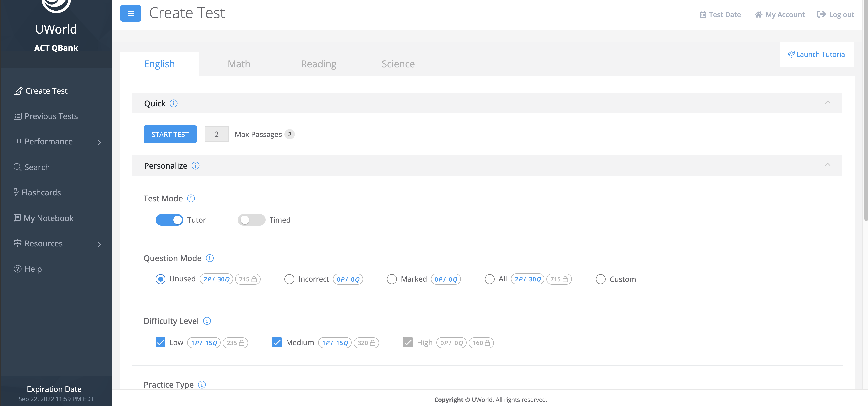Switch to the Science tab
This screenshot has width=868, height=406.
click(x=398, y=64)
